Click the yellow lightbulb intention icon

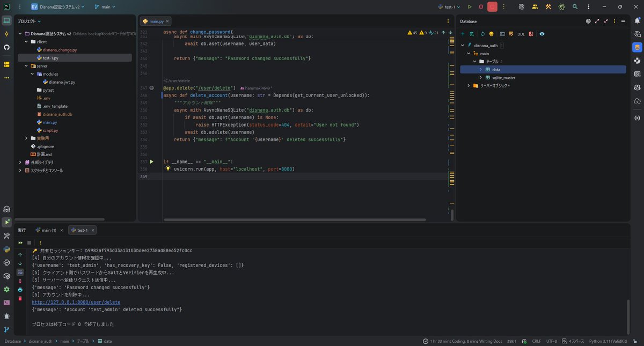coord(168,168)
